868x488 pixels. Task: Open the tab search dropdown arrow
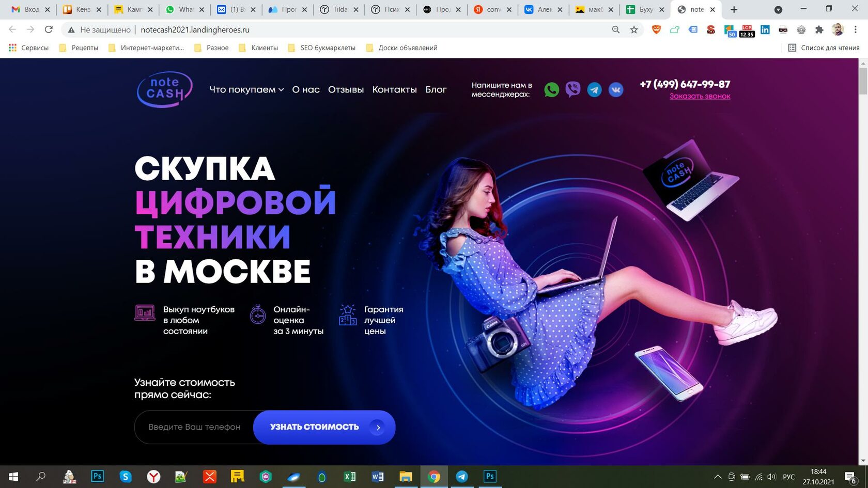(x=778, y=10)
